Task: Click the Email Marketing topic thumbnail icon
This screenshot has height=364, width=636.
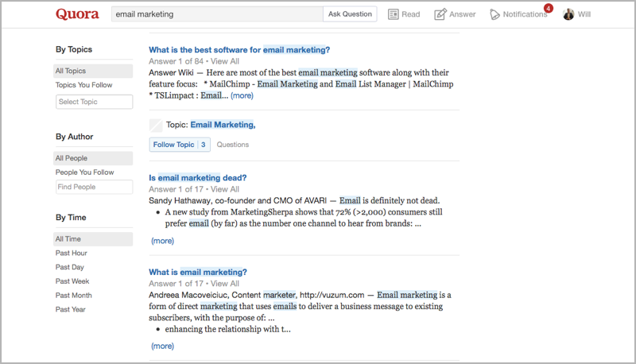Action: [x=156, y=126]
